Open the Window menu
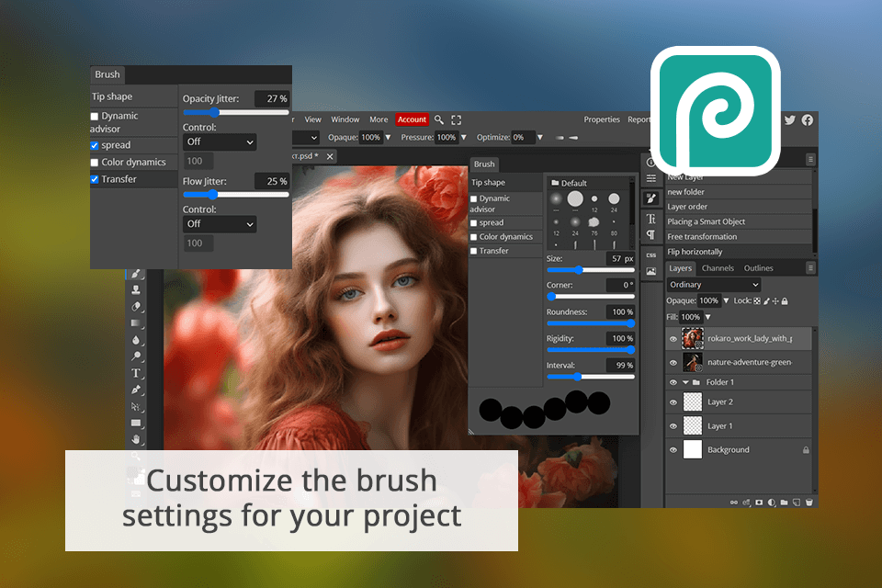Viewport: 882px width, 588px height. (345, 119)
